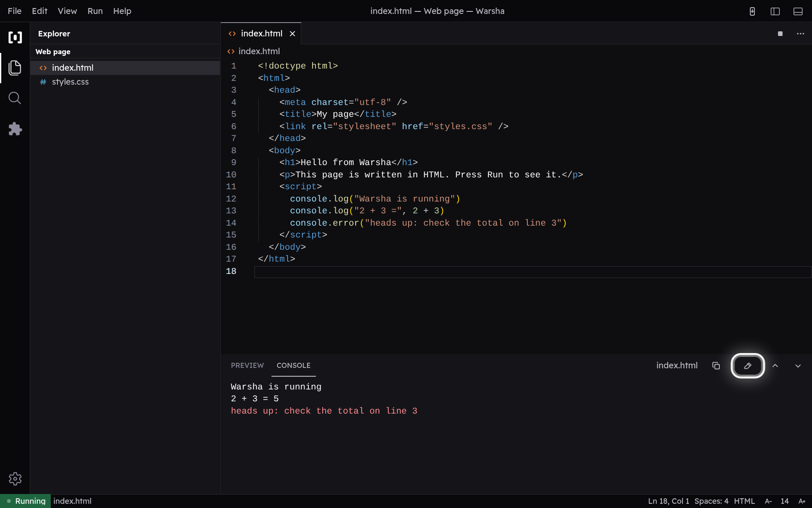Click line number 18 in the gutter
Image resolution: width=812 pixels, height=508 pixels.
pos(231,271)
